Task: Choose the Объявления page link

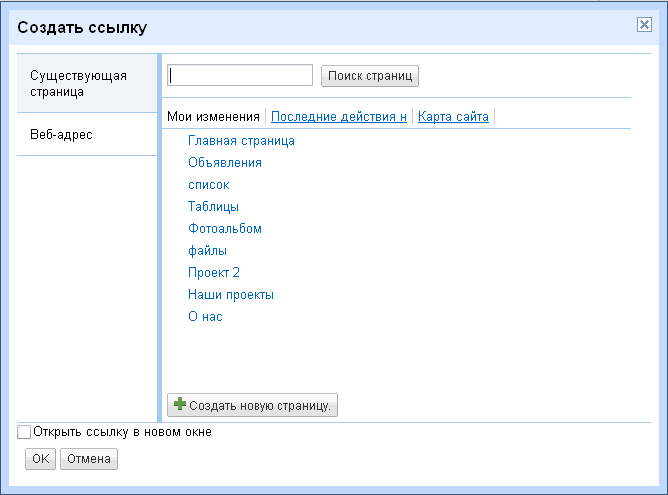Action: point(225,163)
